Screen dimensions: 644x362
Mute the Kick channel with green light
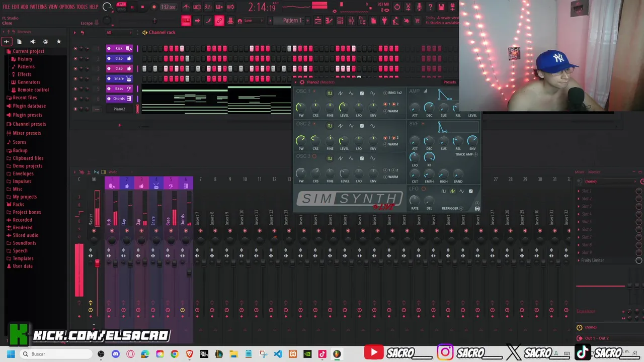(x=75, y=49)
